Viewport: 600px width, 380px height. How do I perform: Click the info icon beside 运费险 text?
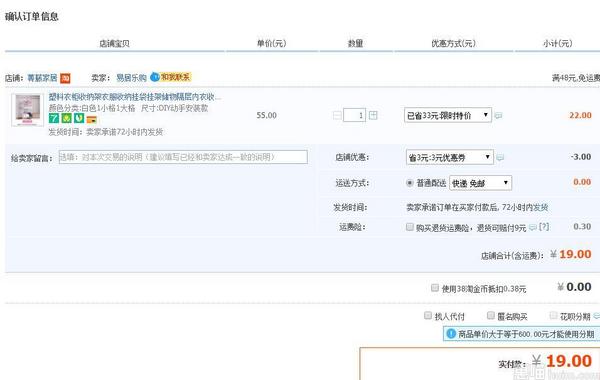[x=533, y=227]
